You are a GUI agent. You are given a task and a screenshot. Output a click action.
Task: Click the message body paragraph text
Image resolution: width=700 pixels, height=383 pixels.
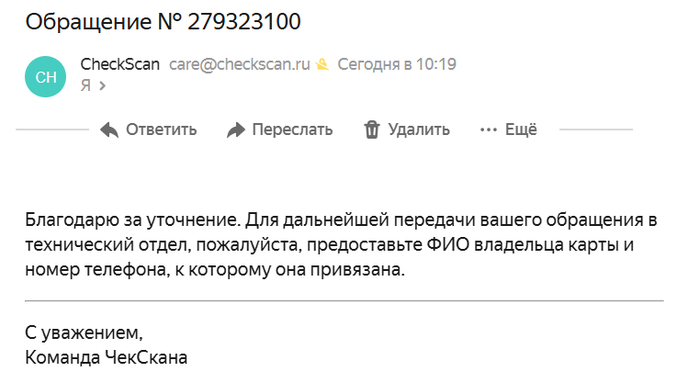pos(341,245)
